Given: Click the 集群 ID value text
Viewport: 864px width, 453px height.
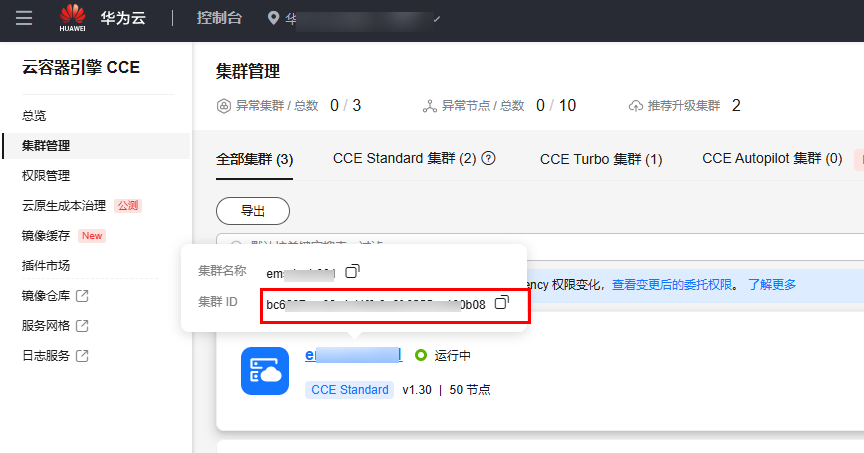Looking at the screenshot, I should (x=376, y=305).
